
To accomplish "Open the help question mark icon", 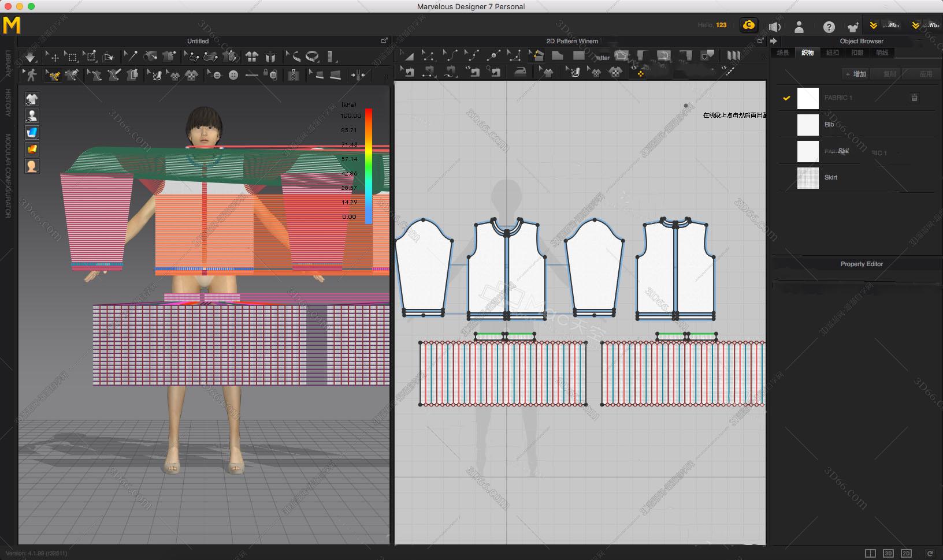I will pos(829,27).
